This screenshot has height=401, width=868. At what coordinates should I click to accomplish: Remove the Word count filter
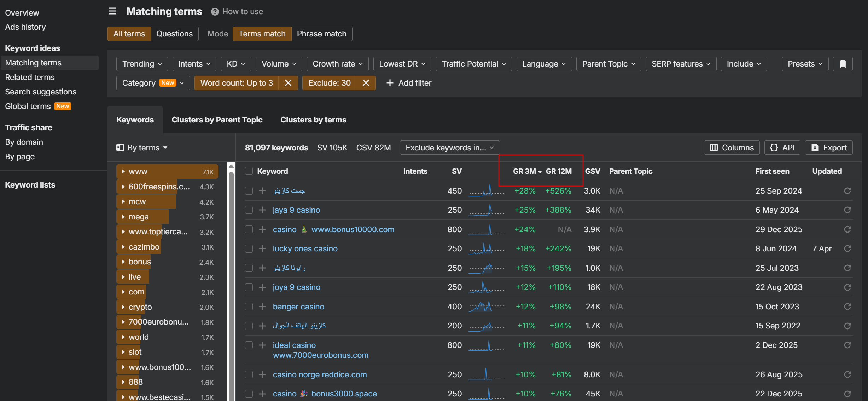click(288, 83)
